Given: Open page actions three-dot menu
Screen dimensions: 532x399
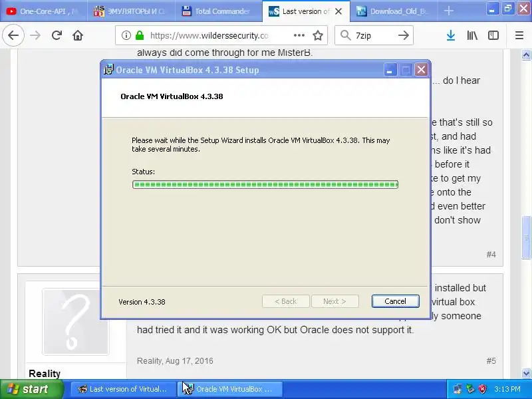Looking at the screenshot, I should click(x=299, y=35).
